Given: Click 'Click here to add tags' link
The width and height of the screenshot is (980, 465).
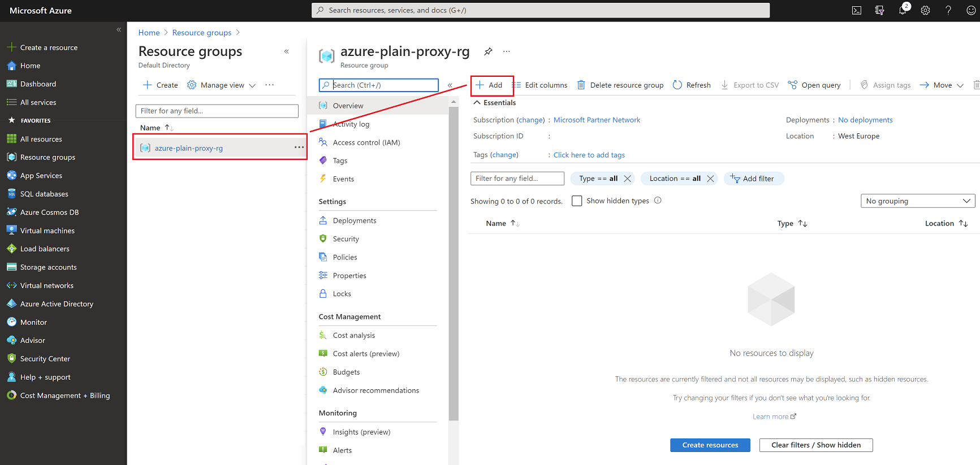Looking at the screenshot, I should coord(589,155).
